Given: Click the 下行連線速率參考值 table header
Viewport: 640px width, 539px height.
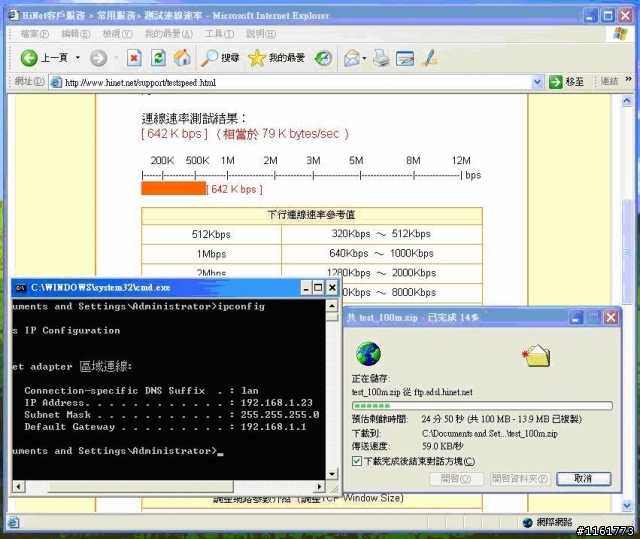Looking at the screenshot, I should (x=312, y=215).
